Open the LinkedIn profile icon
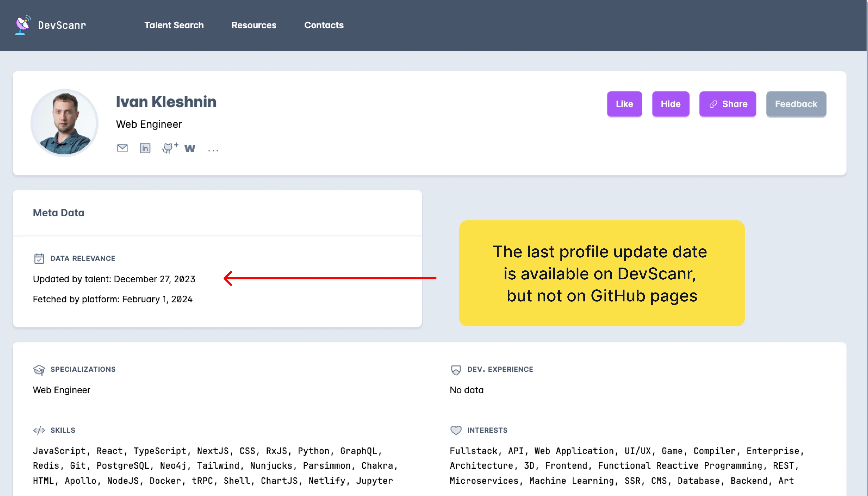Viewport: 868px width, 496px height. 145,148
